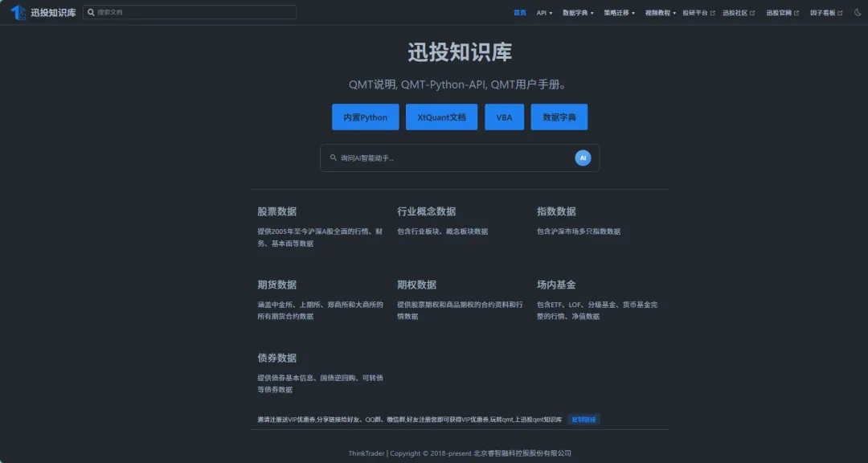The width and height of the screenshot is (868, 463).
Task: Click text 包含沪深市场多只指数数据
Action: [579, 231]
